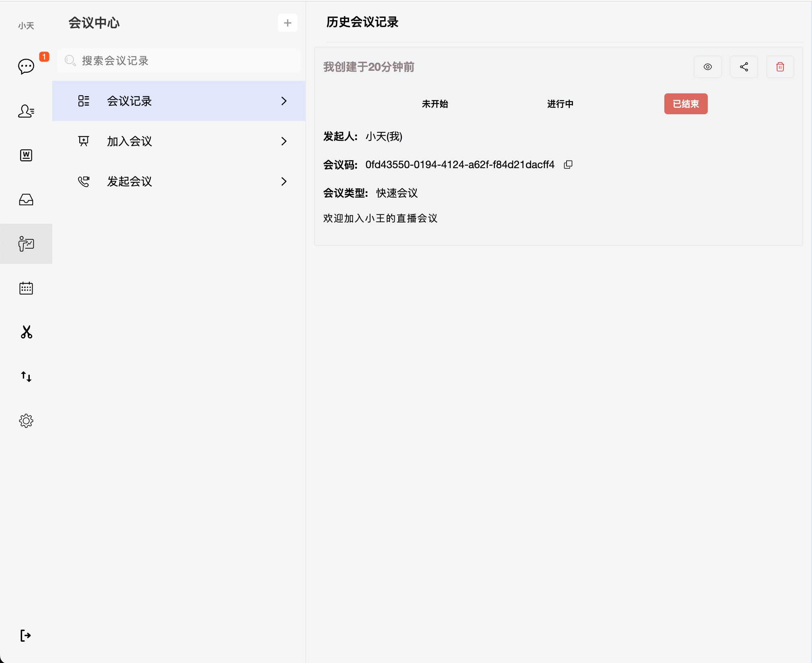This screenshot has width=812, height=663.
Task: Focus the 搜索会议记录 search field
Action: click(x=179, y=61)
